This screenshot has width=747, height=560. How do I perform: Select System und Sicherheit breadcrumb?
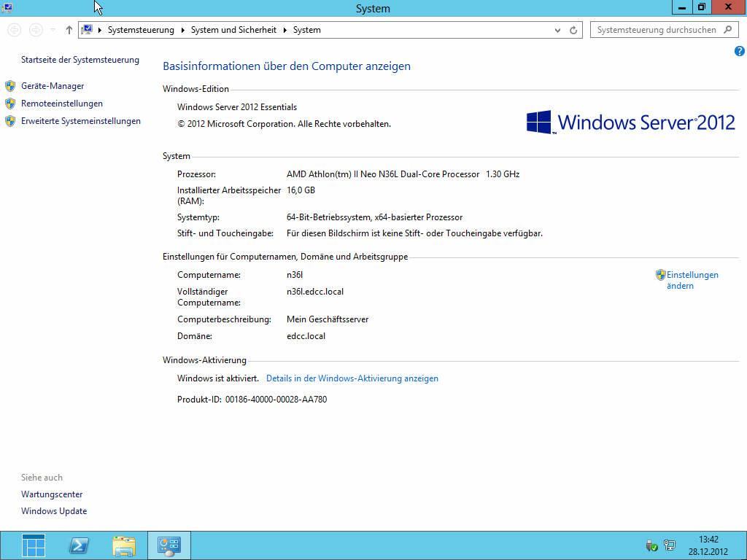click(233, 29)
